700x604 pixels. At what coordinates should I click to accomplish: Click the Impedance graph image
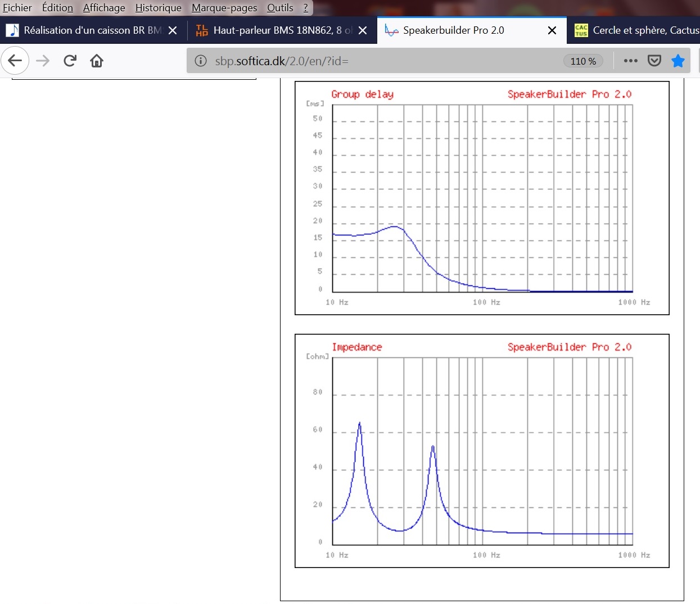(x=482, y=451)
